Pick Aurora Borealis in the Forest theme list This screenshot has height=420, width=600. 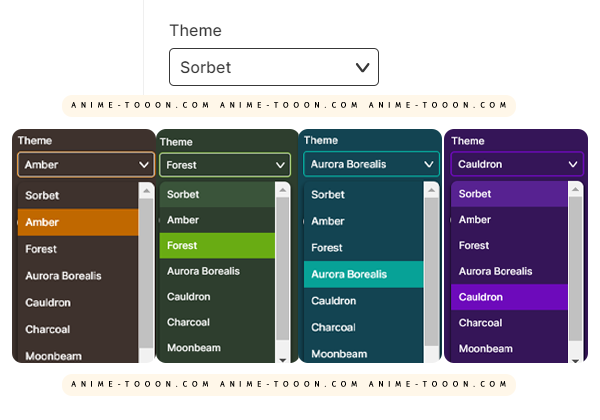tap(217, 271)
